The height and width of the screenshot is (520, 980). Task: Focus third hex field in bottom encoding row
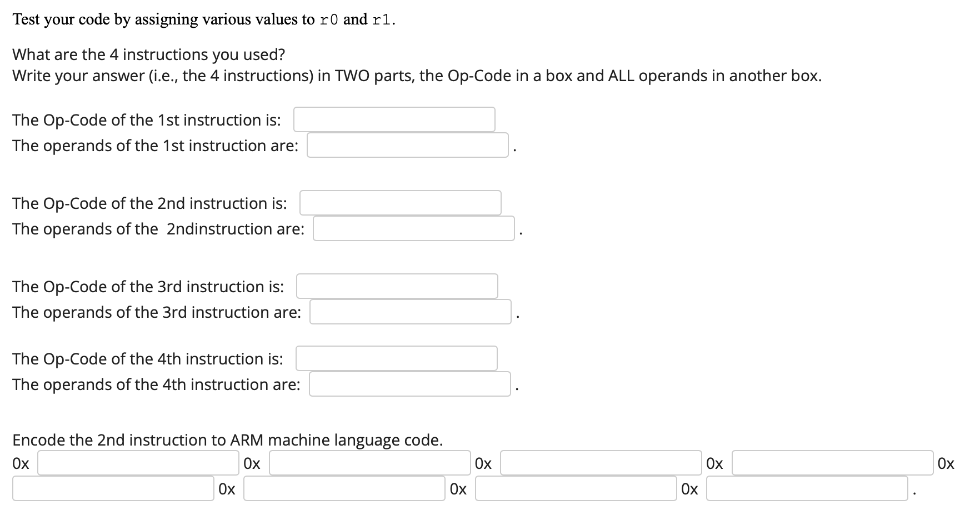click(x=576, y=488)
